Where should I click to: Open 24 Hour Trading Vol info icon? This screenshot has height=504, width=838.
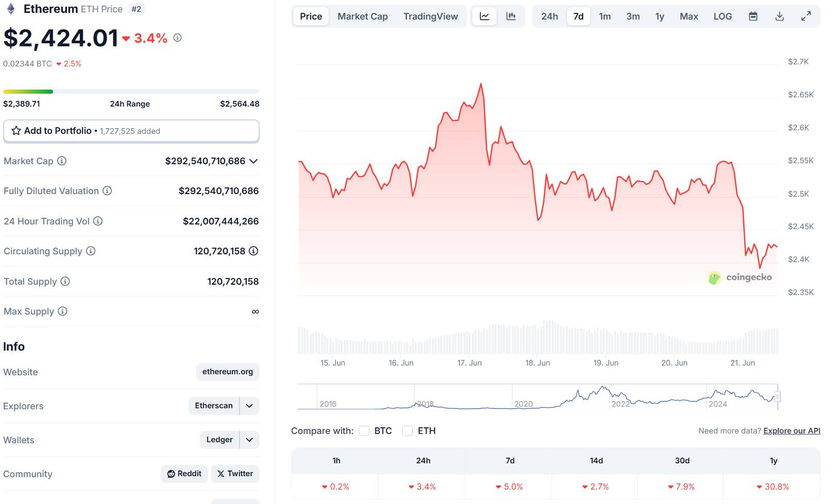coord(98,221)
